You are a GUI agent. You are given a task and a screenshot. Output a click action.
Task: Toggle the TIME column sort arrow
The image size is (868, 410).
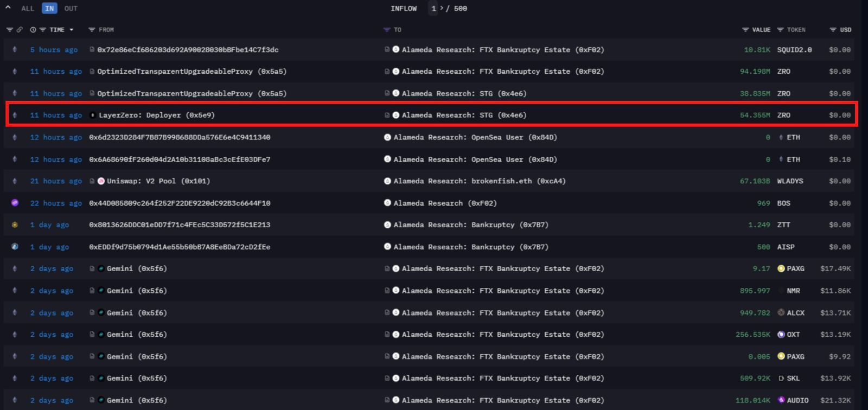point(71,30)
